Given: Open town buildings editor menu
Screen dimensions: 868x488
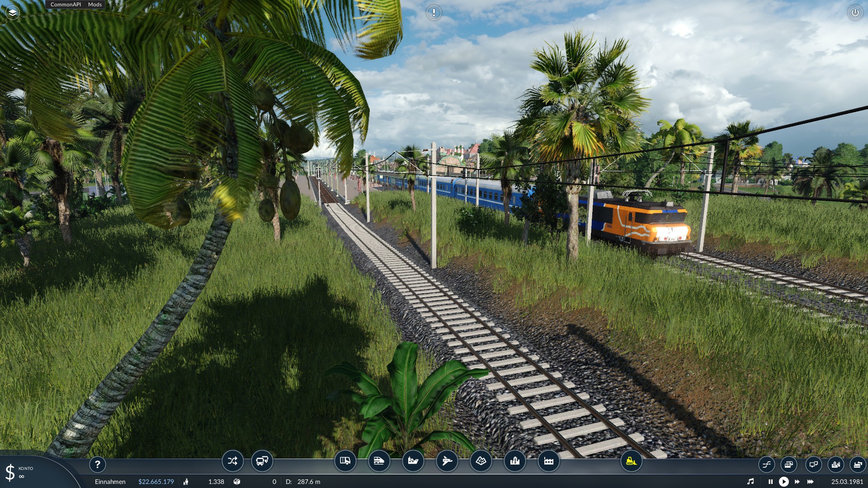Looking at the screenshot, I should coord(515,461).
